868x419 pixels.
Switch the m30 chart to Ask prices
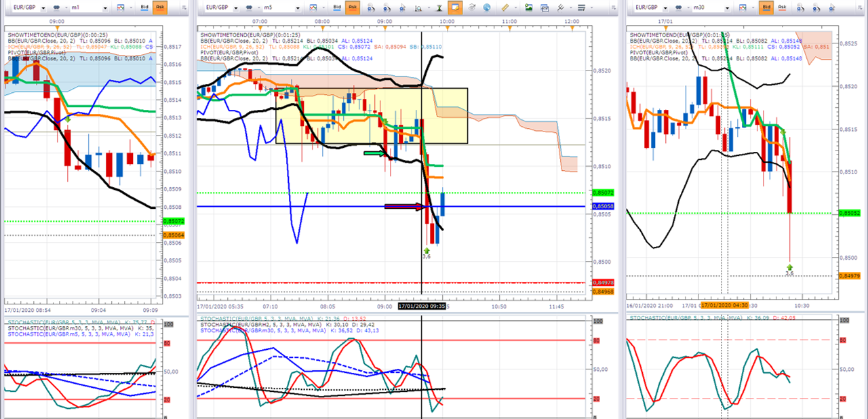coord(782,7)
